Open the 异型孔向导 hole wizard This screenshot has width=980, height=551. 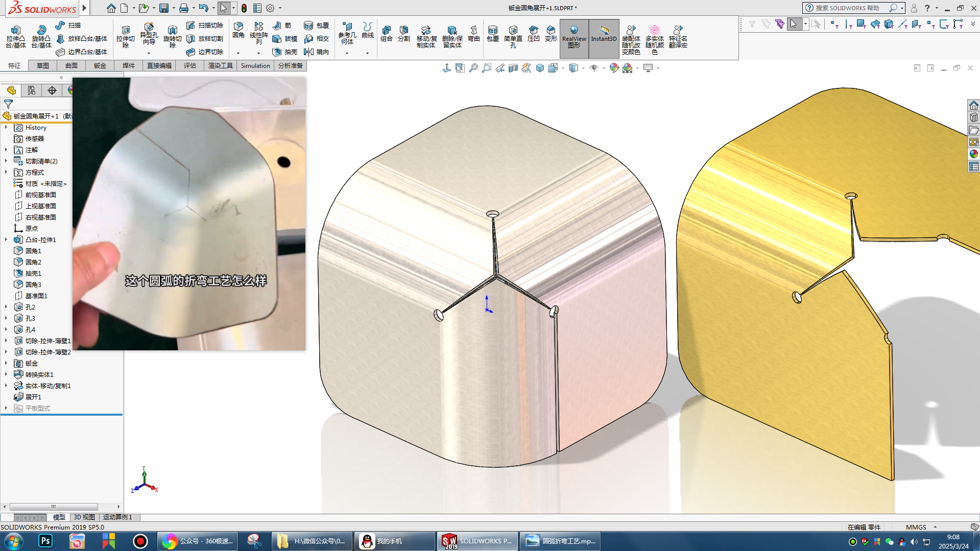click(x=149, y=34)
